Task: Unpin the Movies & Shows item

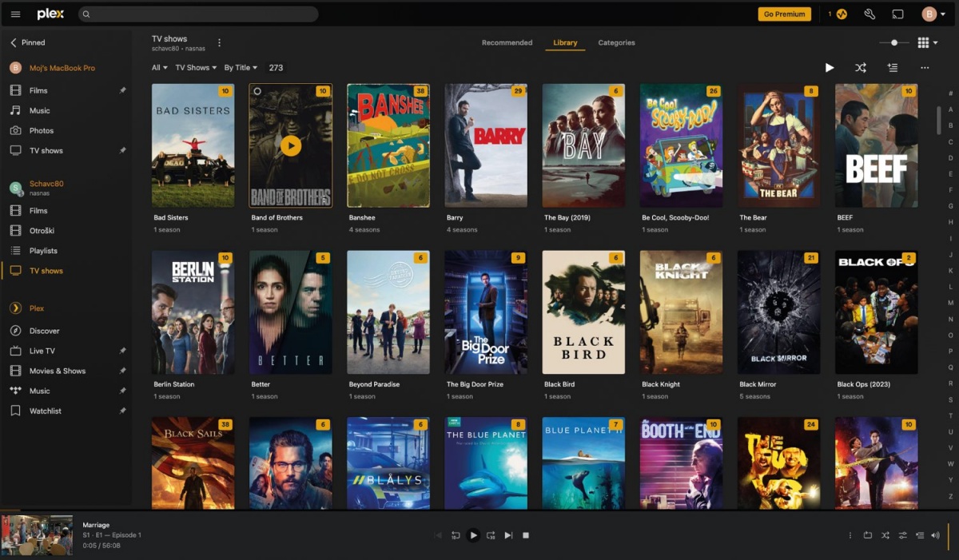Action: [122, 371]
